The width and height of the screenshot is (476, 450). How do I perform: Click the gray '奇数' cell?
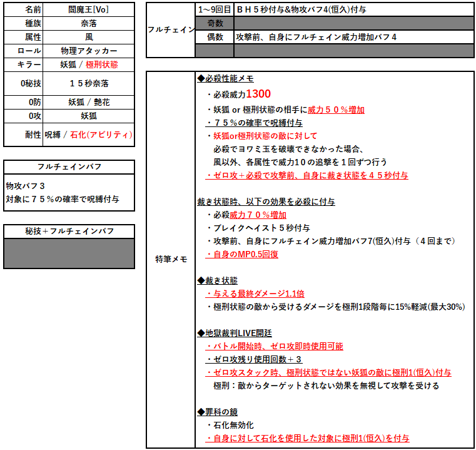click(215, 23)
